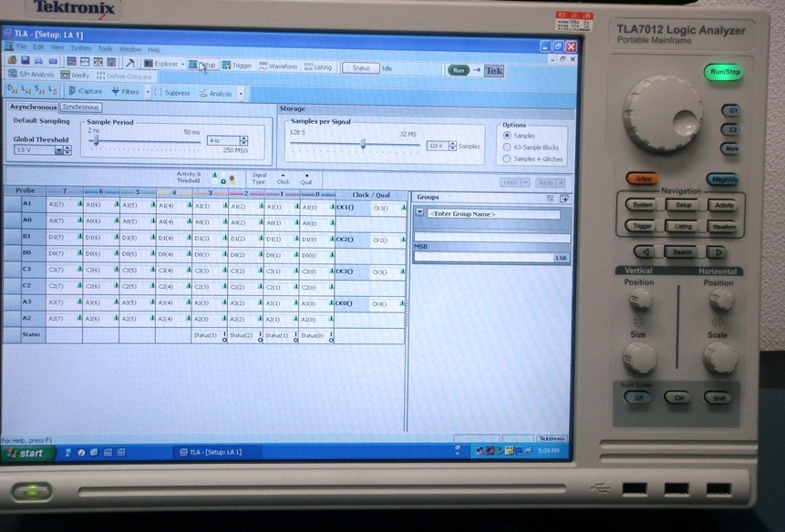Select the Status(3) cell
The image size is (785, 532).
click(x=210, y=335)
